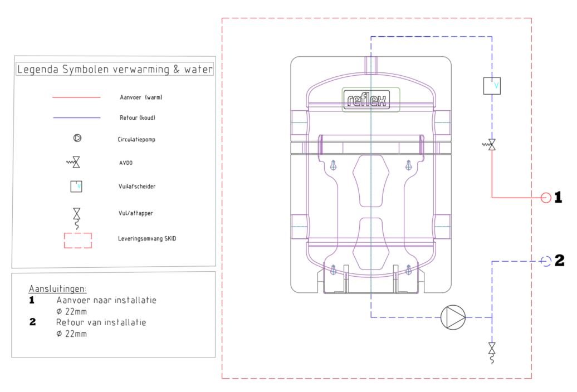Click the bold number 1 in the Aansluitingen list
Image resolution: width=577 pixels, height=392 pixels.
(x=32, y=300)
